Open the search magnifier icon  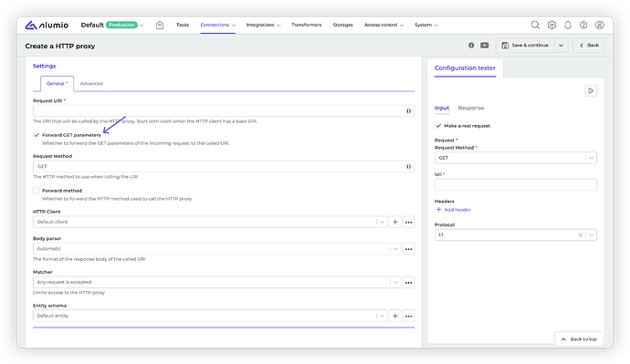tap(535, 25)
